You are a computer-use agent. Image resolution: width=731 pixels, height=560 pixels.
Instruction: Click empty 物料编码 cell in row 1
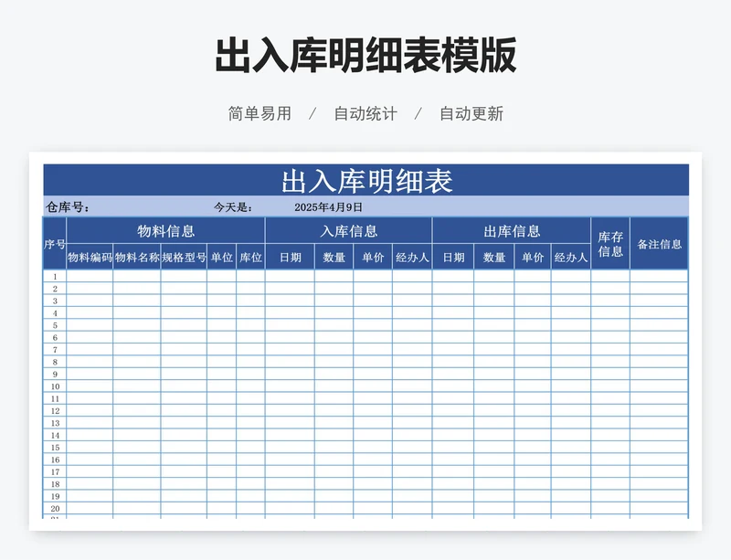[90, 277]
